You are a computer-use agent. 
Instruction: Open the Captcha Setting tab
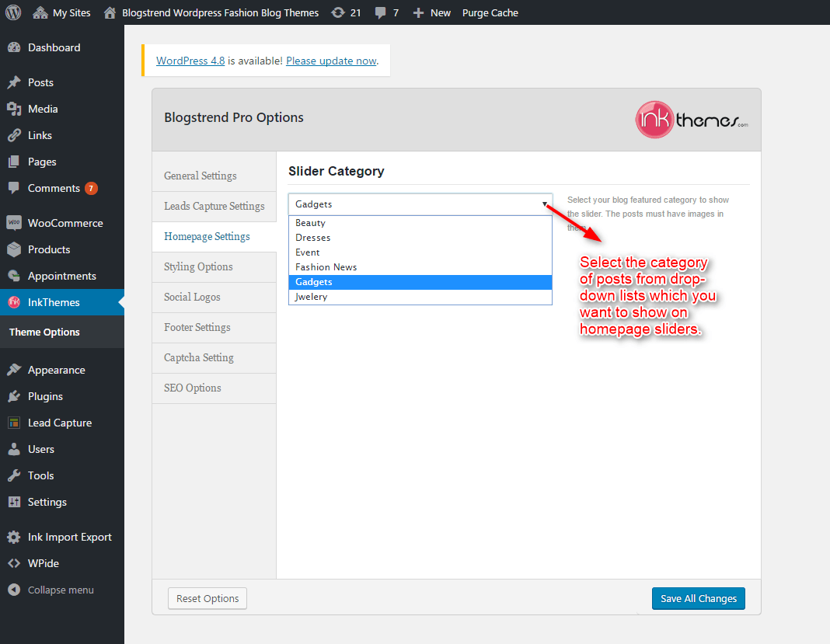(x=214, y=357)
